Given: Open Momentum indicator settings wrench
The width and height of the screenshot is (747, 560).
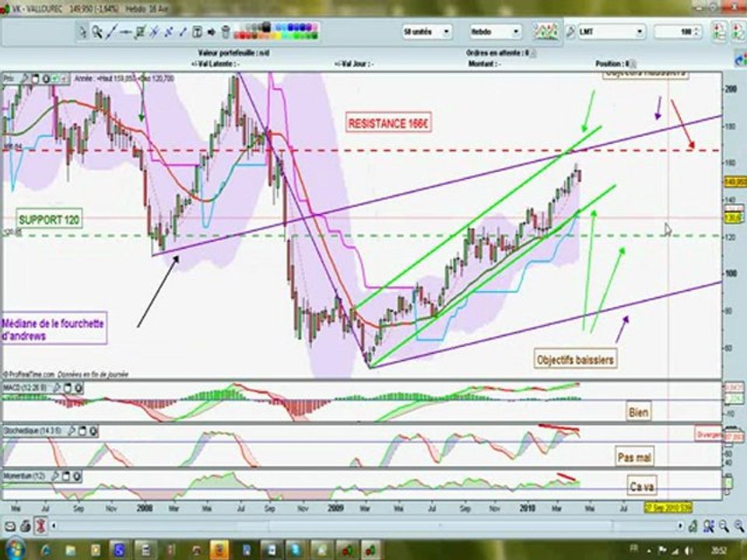Looking at the screenshot, I should [x=54, y=476].
